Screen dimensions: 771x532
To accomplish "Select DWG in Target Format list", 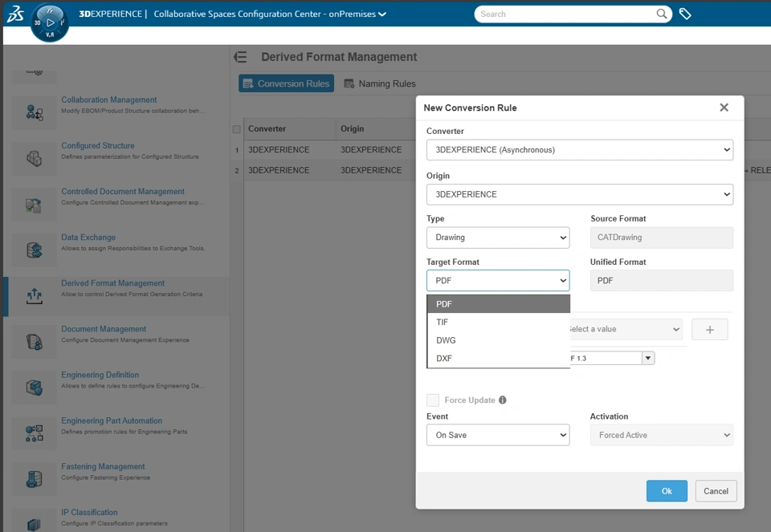I will pyautogui.click(x=498, y=340).
